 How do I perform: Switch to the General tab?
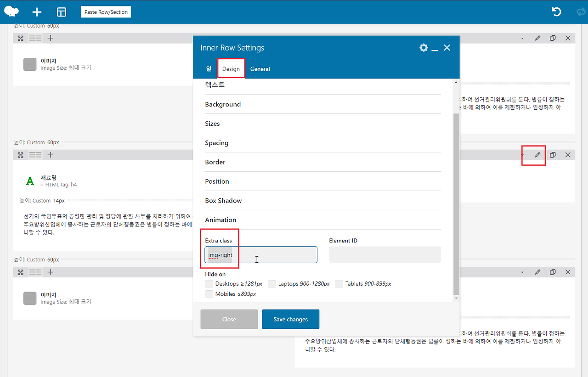coord(260,69)
